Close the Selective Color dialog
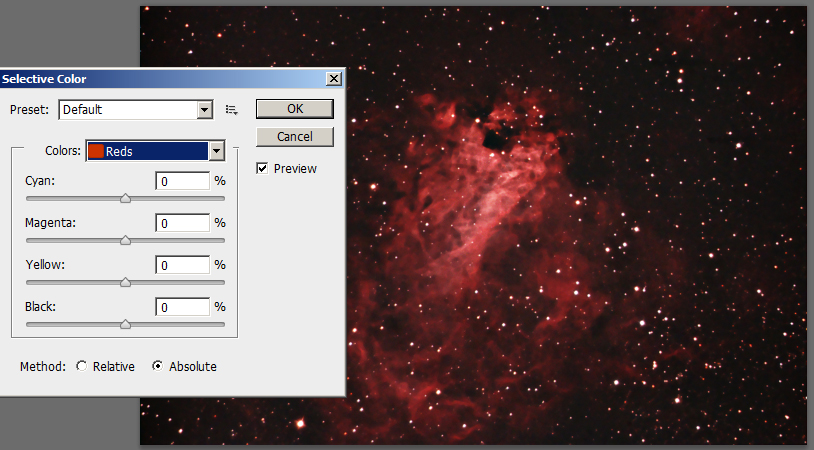814x450 pixels. (334, 79)
